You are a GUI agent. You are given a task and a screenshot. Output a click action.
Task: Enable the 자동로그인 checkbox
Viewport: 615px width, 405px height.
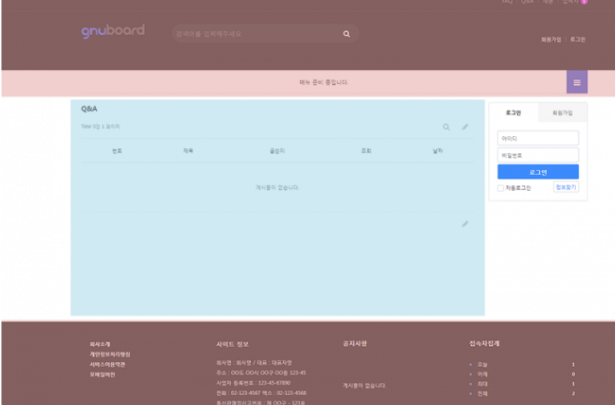point(501,188)
